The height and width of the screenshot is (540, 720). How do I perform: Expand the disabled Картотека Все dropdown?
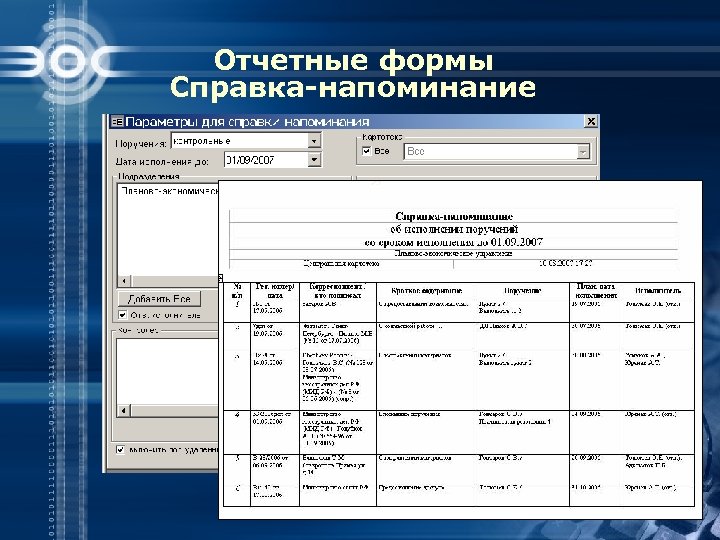[583, 152]
